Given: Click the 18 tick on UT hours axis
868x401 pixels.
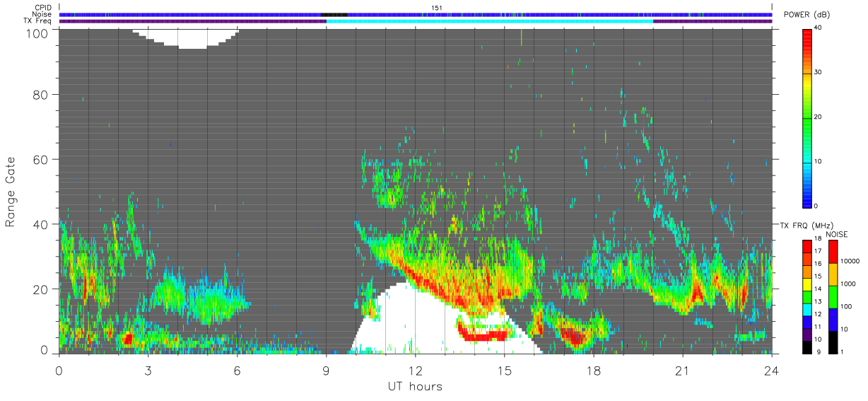Looking at the screenshot, I should coord(593,370).
